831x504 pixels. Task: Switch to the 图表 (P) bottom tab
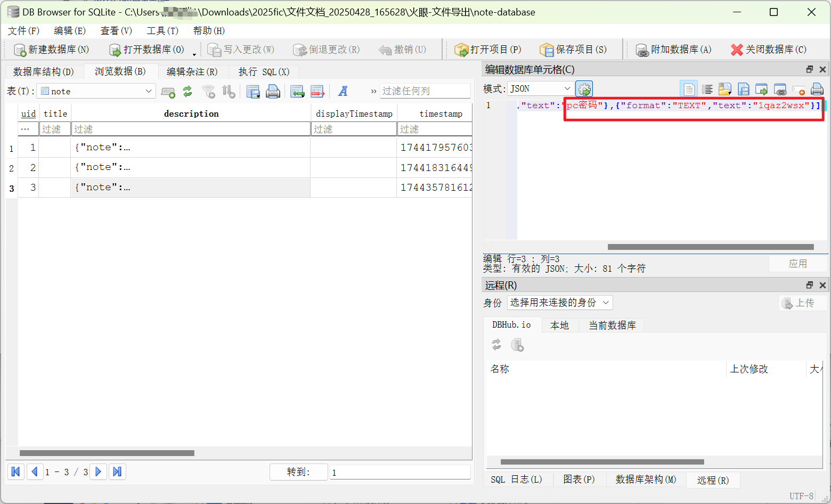point(579,479)
